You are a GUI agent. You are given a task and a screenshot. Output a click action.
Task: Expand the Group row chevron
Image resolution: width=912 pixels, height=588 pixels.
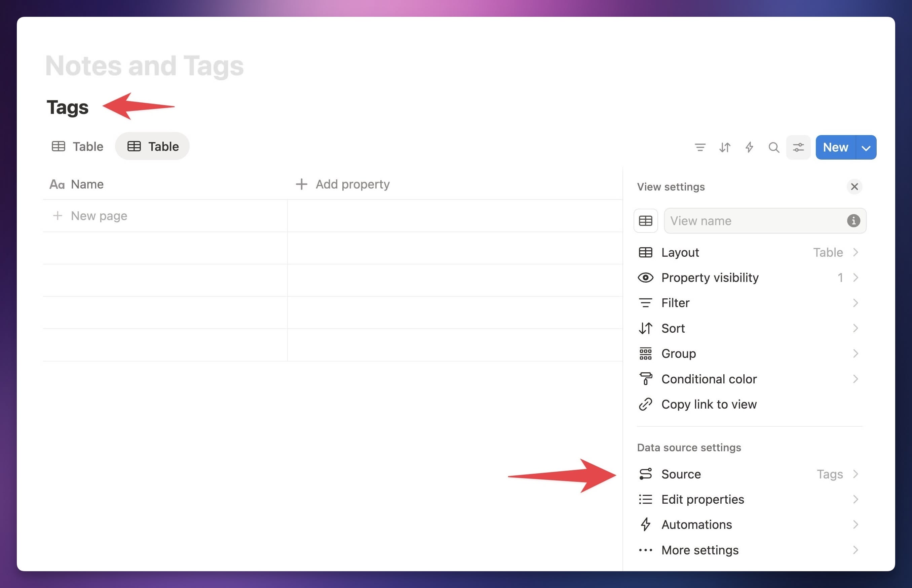(x=856, y=353)
